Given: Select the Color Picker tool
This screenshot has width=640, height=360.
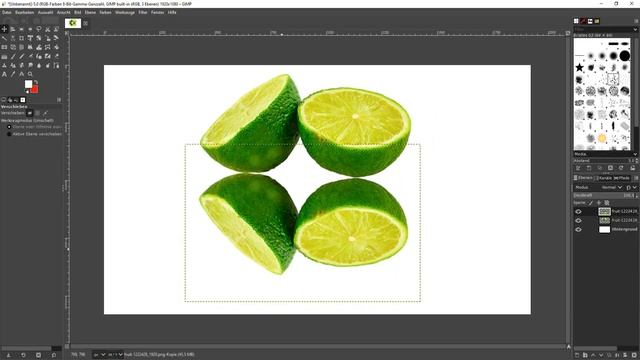Looking at the screenshot, I should [x=13, y=74].
